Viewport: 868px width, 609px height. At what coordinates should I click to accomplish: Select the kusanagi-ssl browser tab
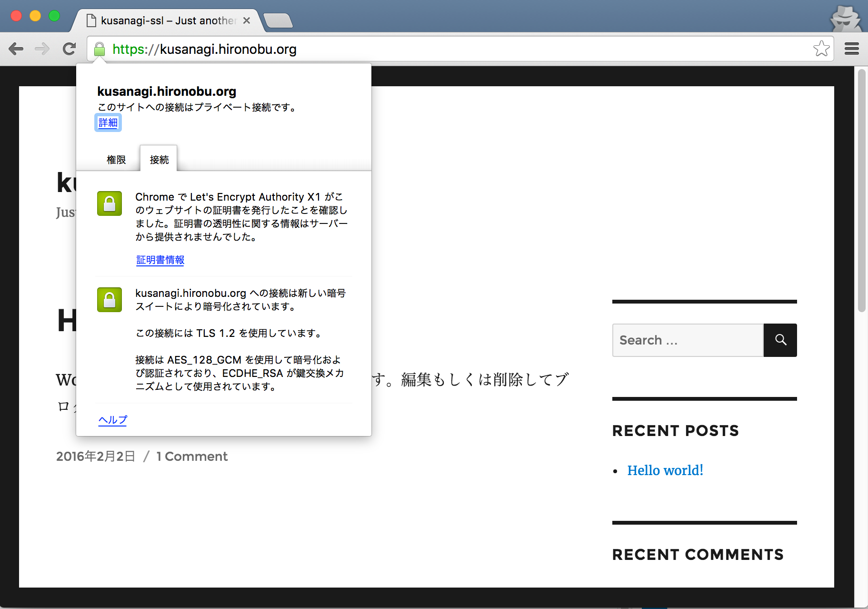[168, 20]
